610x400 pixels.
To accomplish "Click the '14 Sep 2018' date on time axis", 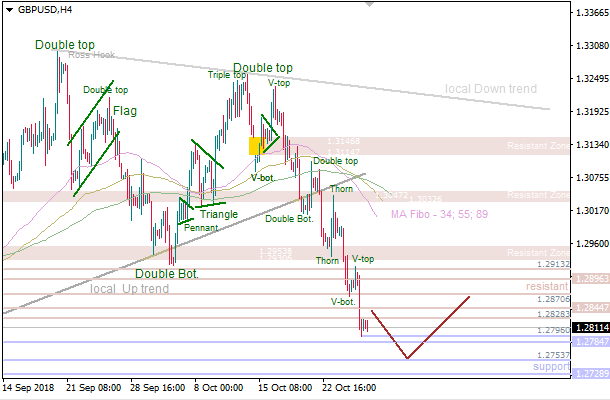I will click(31, 385).
